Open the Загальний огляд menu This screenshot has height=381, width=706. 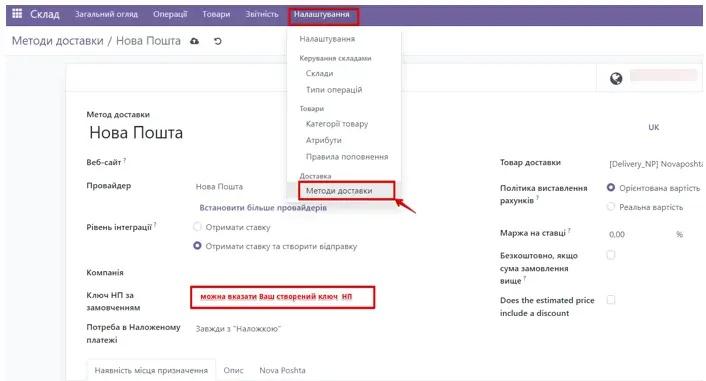[x=106, y=14]
